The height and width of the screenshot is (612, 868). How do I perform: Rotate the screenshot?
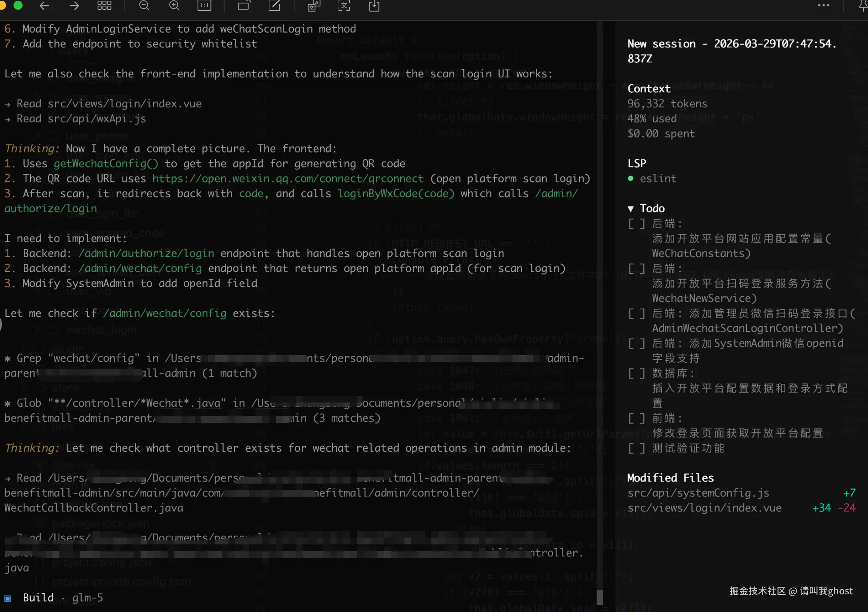tap(244, 6)
